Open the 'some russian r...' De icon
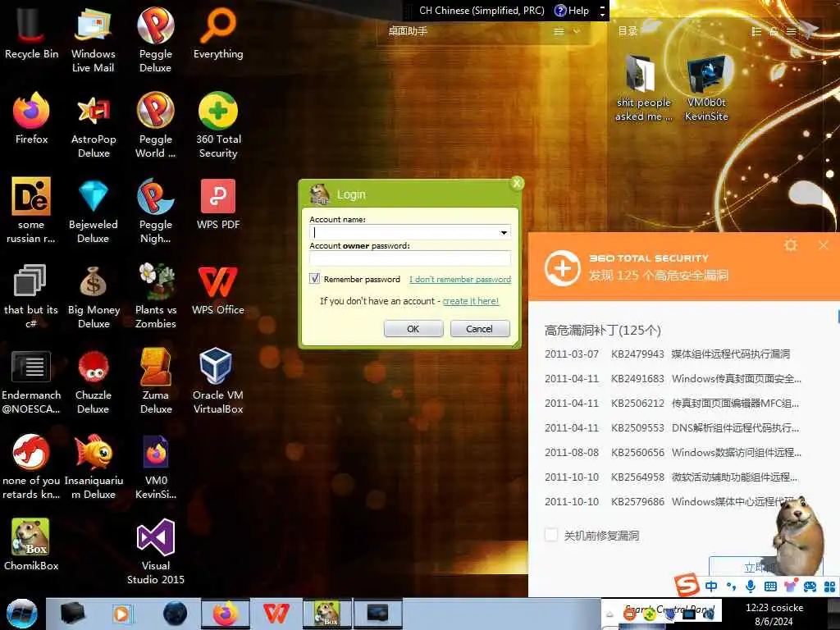 [31, 210]
